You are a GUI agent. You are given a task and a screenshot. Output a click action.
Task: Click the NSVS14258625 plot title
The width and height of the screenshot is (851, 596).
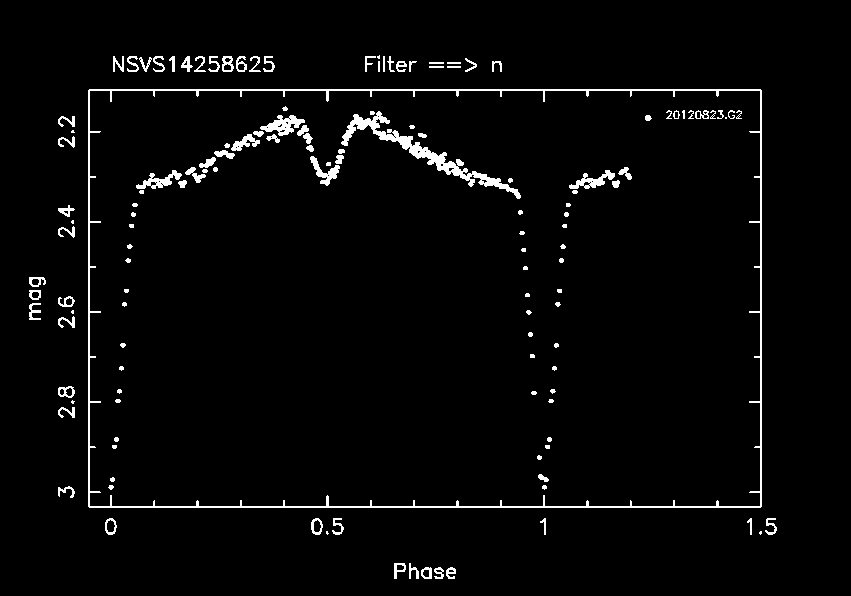[x=193, y=65]
